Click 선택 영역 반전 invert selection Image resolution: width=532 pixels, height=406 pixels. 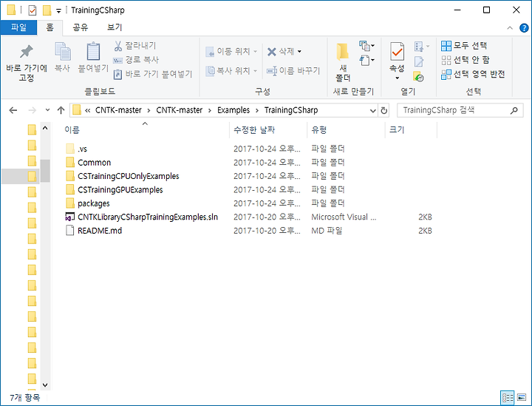tap(473, 74)
